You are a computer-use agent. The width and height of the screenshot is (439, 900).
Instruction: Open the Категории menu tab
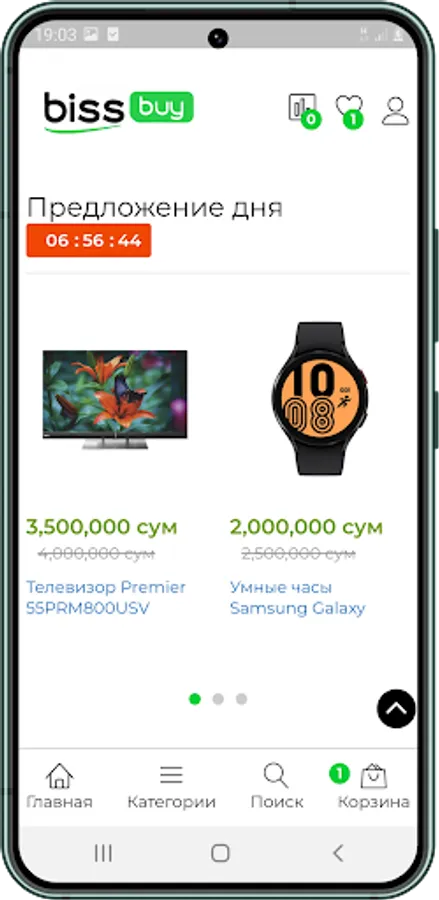pos(171,786)
